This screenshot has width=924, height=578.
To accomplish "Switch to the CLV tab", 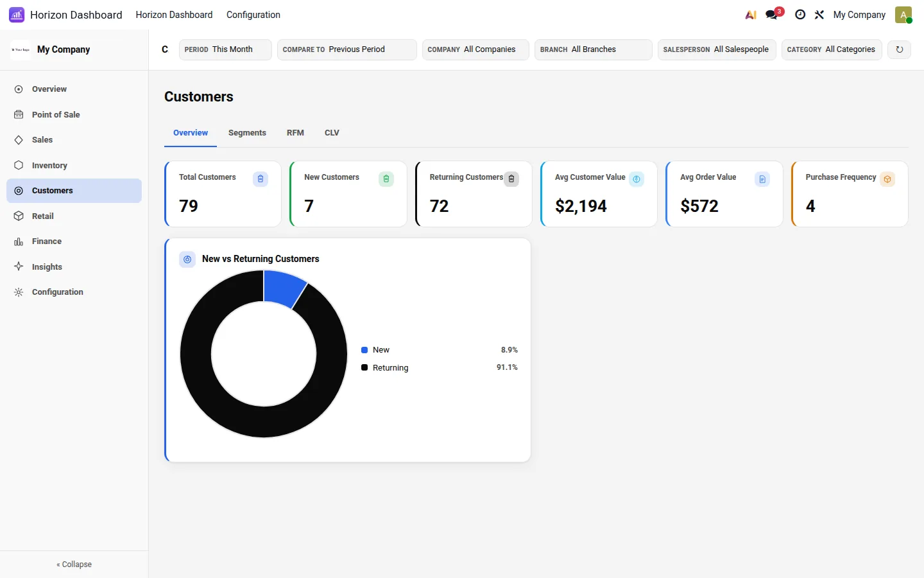I will (332, 133).
